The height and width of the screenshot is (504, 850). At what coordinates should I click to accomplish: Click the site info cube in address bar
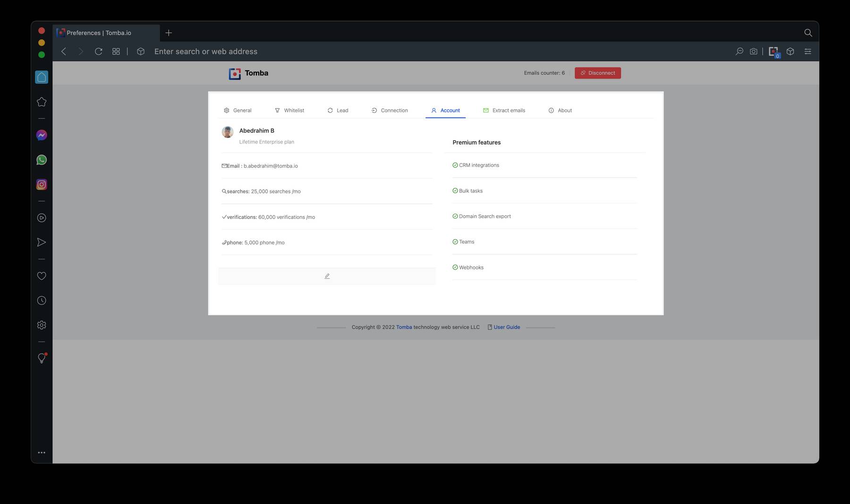point(141,51)
